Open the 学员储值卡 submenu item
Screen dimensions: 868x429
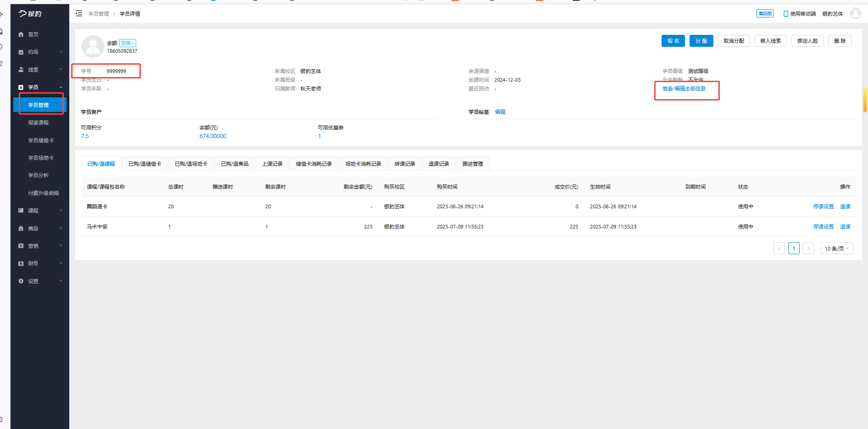click(x=41, y=140)
